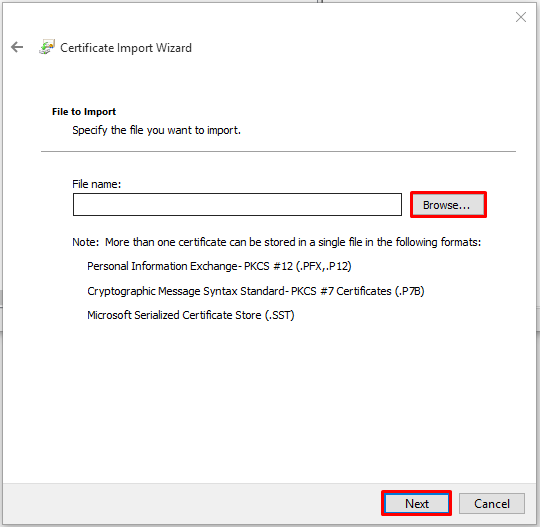Click the horizontal divider below the heading
The height and width of the screenshot is (527, 540).
coord(278,151)
